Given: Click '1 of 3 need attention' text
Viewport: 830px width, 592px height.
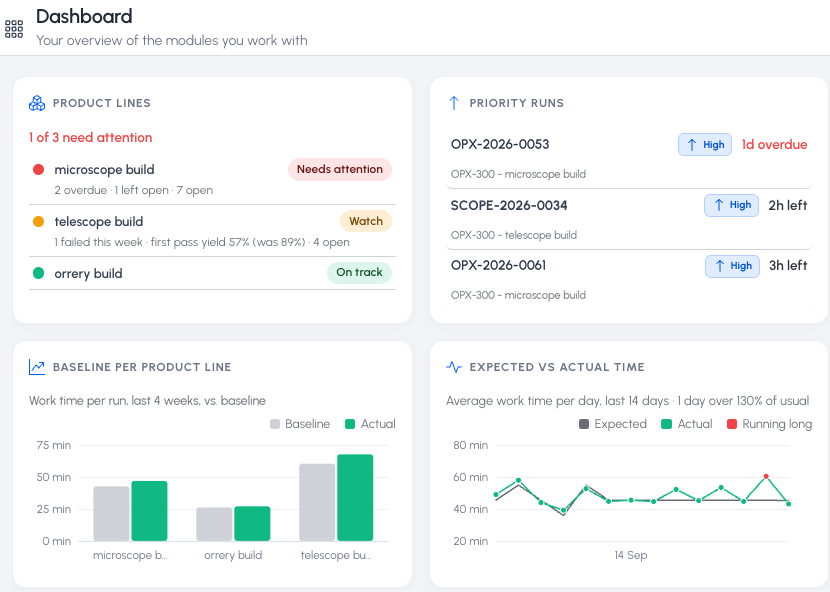Looking at the screenshot, I should [x=91, y=138].
